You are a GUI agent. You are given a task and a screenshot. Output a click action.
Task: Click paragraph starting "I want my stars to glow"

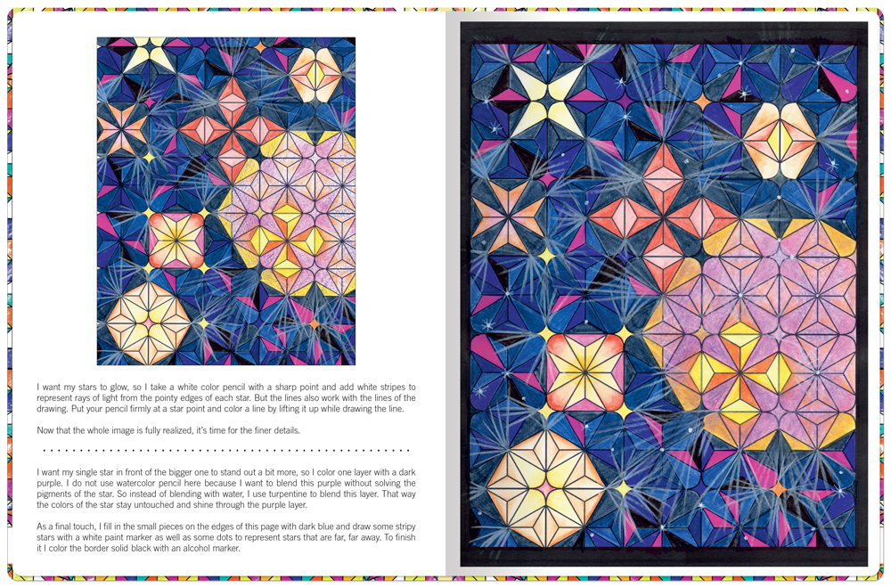226,397
